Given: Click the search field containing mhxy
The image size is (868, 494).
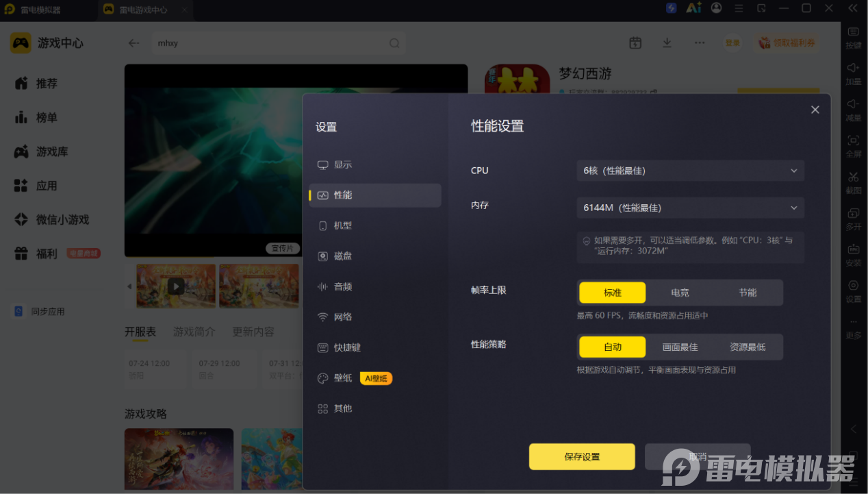Looking at the screenshot, I should pos(278,42).
